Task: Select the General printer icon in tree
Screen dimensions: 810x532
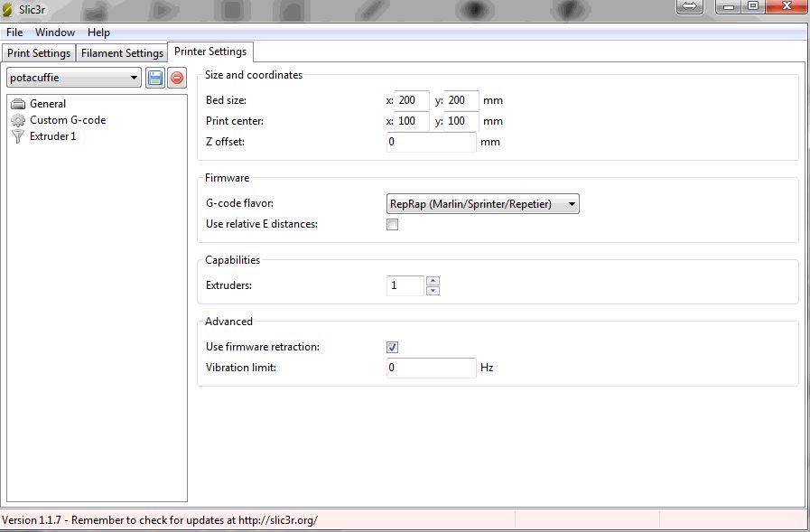Action: [x=18, y=104]
